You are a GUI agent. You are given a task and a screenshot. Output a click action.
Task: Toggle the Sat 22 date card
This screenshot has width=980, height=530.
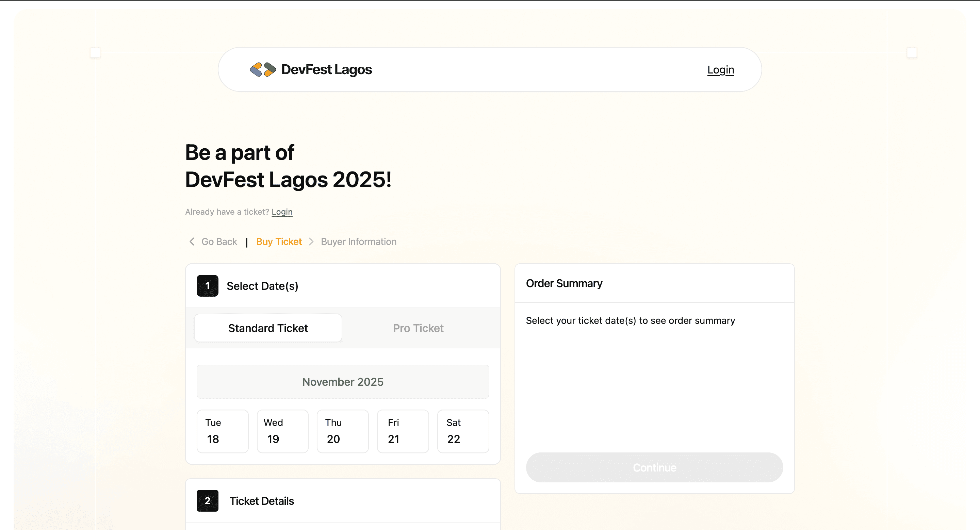(x=463, y=431)
